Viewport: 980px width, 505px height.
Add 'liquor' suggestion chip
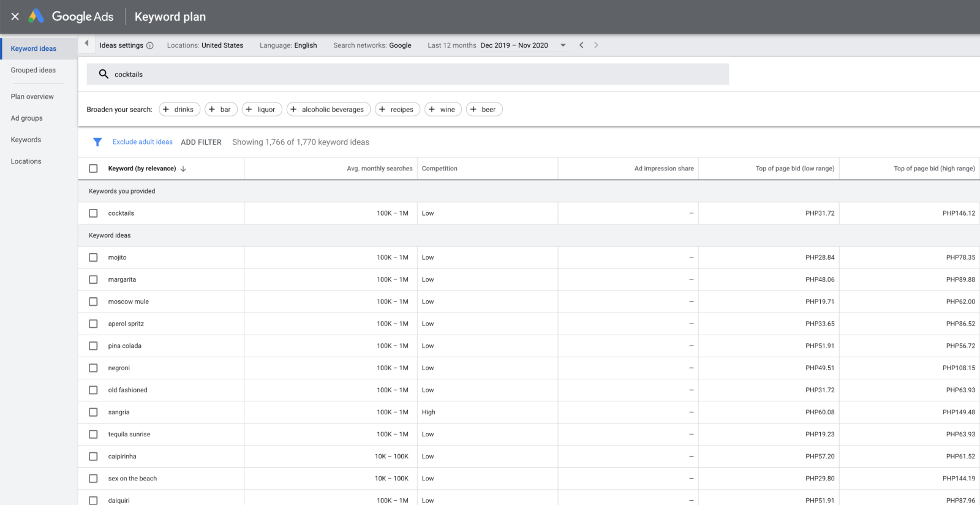point(262,109)
